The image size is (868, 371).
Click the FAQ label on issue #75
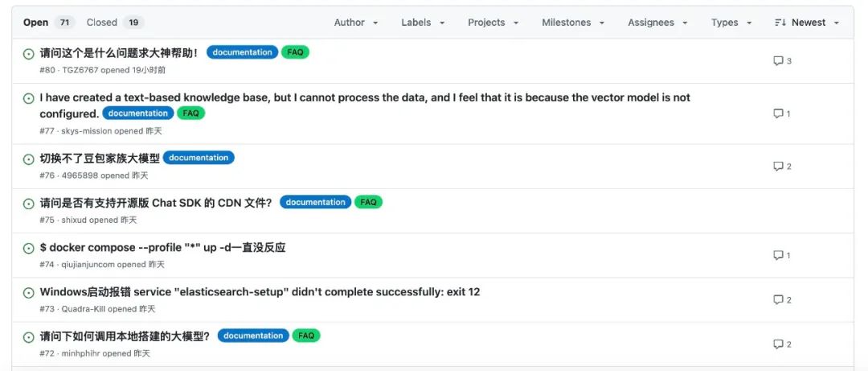[x=368, y=203]
